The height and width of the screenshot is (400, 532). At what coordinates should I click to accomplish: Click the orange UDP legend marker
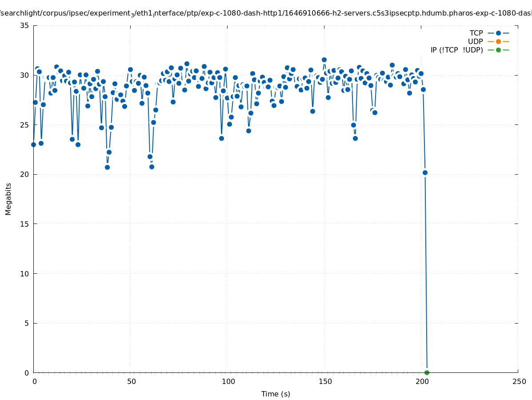coord(498,41)
